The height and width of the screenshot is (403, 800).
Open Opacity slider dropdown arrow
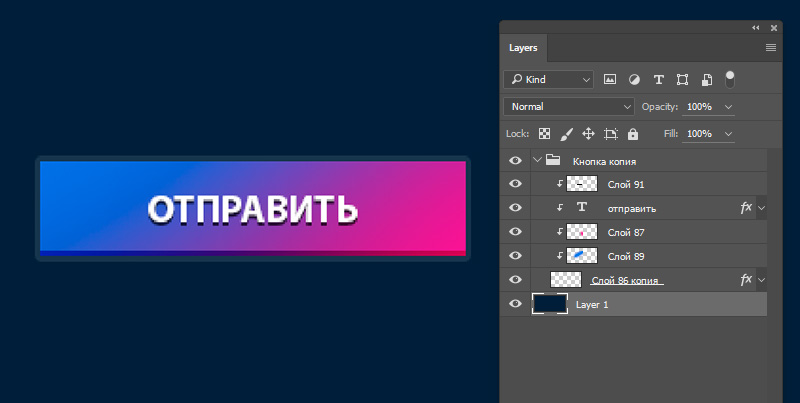coord(728,107)
